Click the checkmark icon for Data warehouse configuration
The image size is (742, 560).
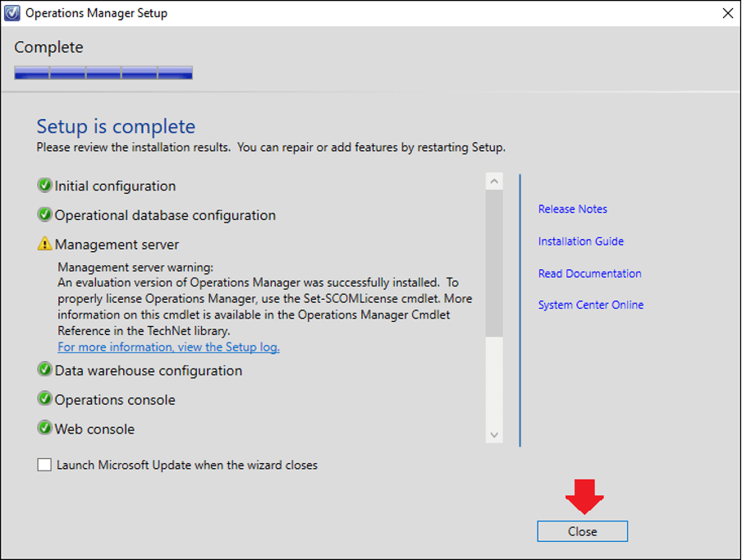[x=44, y=370]
